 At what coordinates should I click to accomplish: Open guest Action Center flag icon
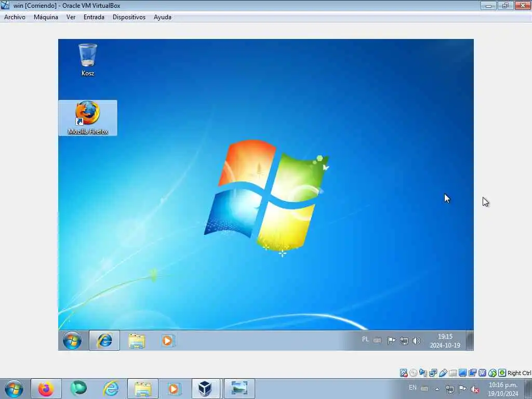click(x=391, y=340)
